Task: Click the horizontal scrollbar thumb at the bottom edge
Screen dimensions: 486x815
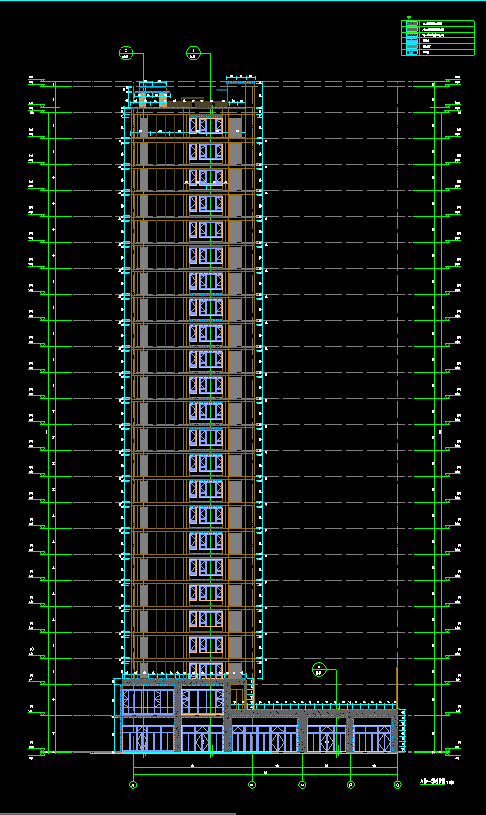Action: tap(117, 813)
